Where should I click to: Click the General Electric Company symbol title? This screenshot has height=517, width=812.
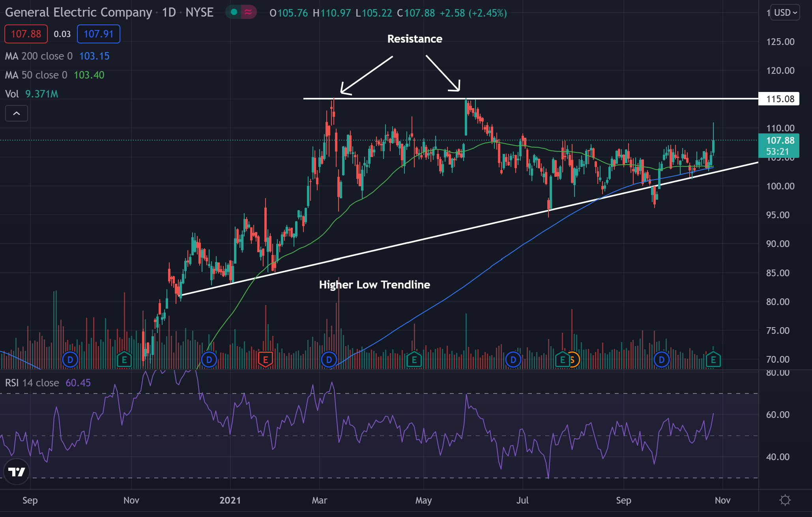pyautogui.click(x=79, y=13)
